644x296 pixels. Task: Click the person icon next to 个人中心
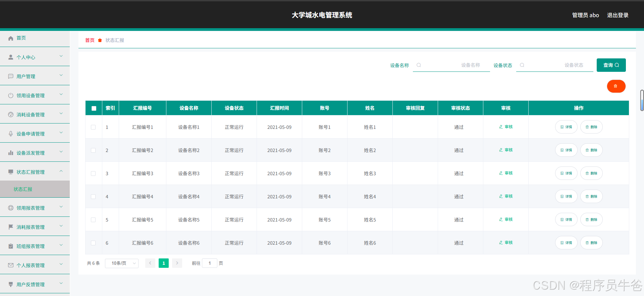11,57
